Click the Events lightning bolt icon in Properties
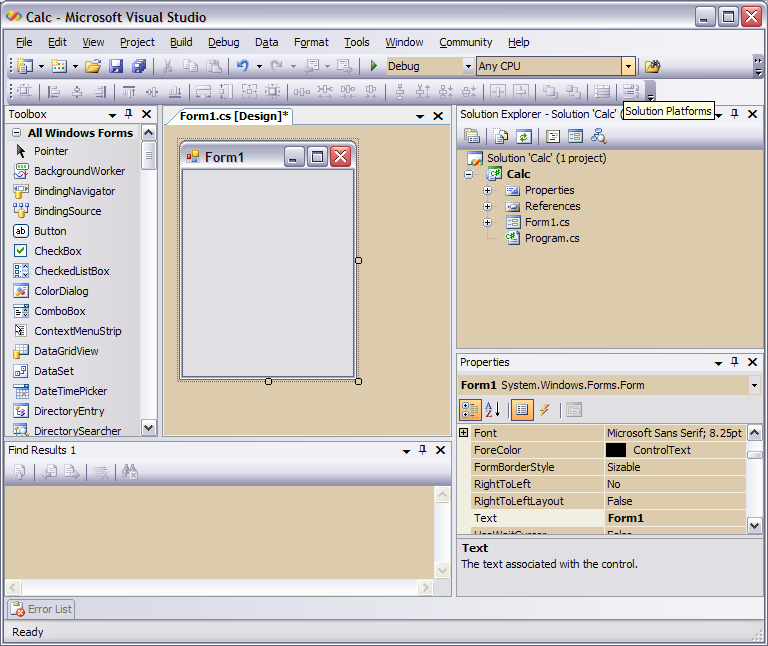This screenshot has width=768, height=646. click(545, 410)
